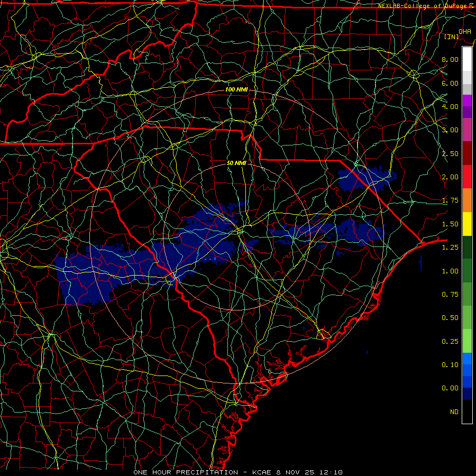Image resolution: width=476 pixels, height=476 pixels.
Task: Click the "[IN]" units label
Action: (x=452, y=36)
